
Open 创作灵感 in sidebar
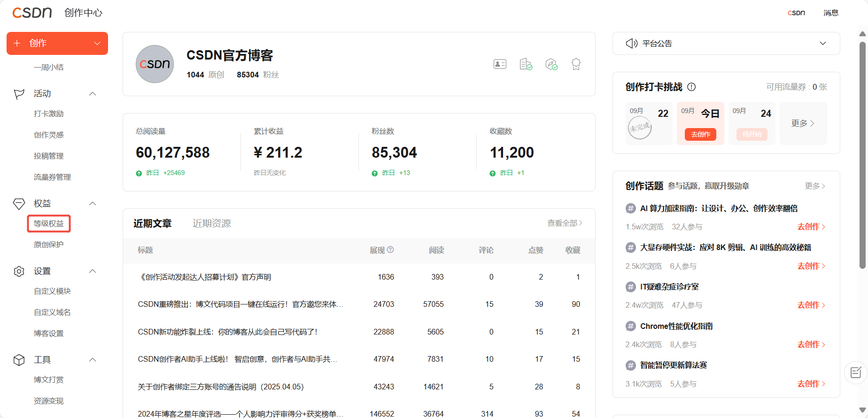coord(49,135)
